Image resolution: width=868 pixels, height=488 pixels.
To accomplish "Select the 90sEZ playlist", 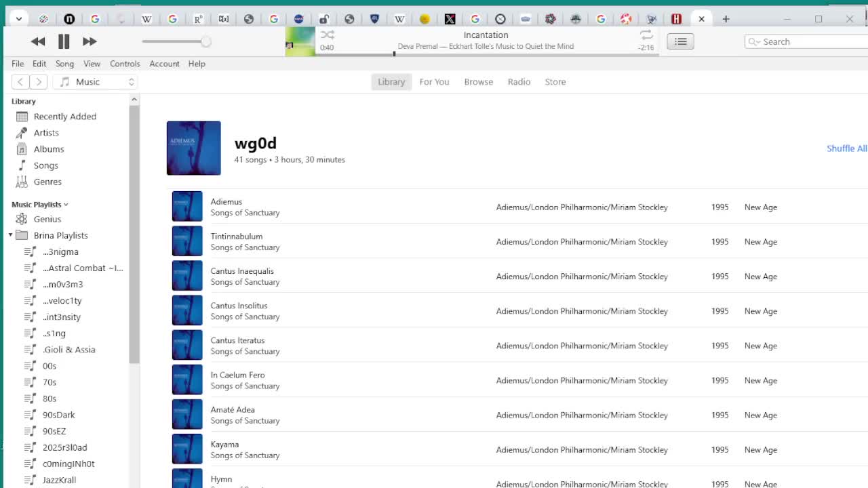I will click(54, 431).
